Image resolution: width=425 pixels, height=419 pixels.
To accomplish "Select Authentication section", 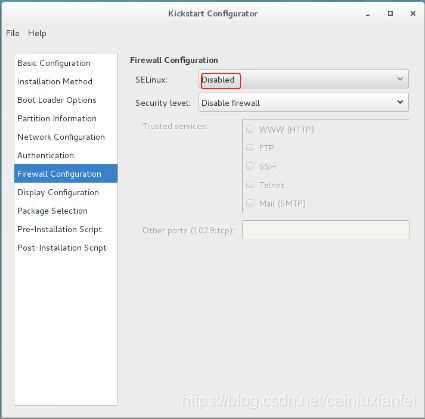I will click(x=66, y=155).
